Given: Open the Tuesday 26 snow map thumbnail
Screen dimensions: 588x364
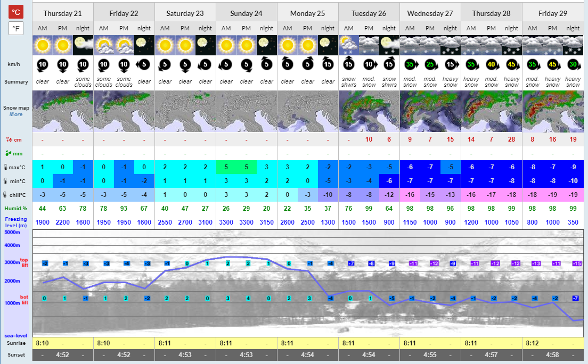Looking at the screenshot, I should point(369,111).
